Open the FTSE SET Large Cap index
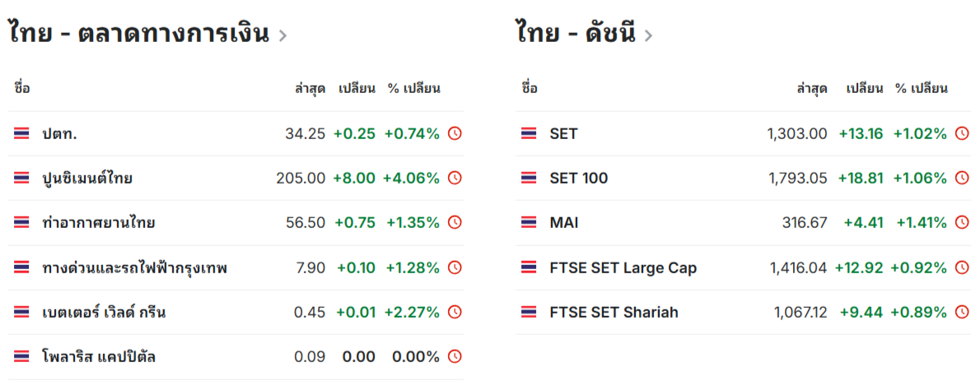Viewport: 980px width, 381px height. tap(623, 267)
